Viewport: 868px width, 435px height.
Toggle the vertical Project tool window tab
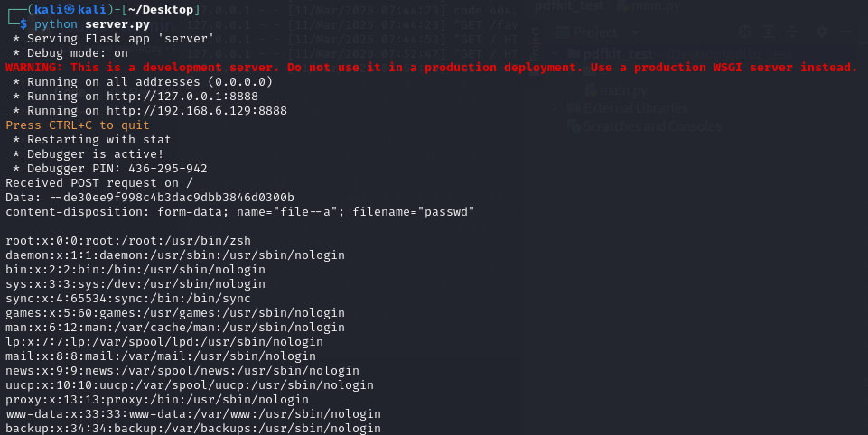(536, 44)
